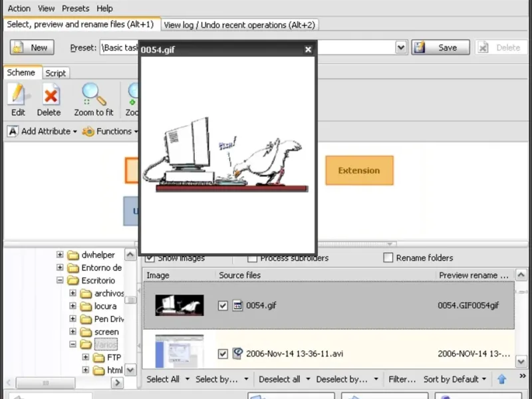Click the Edit pencil icon

pyautogui.click(x=19, y=94)
